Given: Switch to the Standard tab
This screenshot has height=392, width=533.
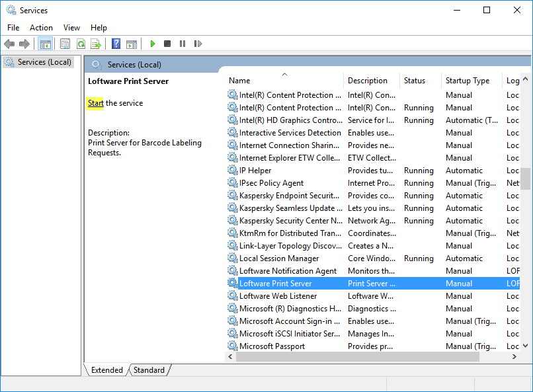Looking at the screenshot, I should (149, 370).
